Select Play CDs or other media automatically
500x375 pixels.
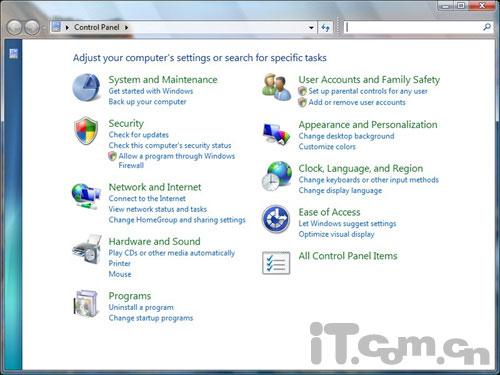(x=172, y=253)
